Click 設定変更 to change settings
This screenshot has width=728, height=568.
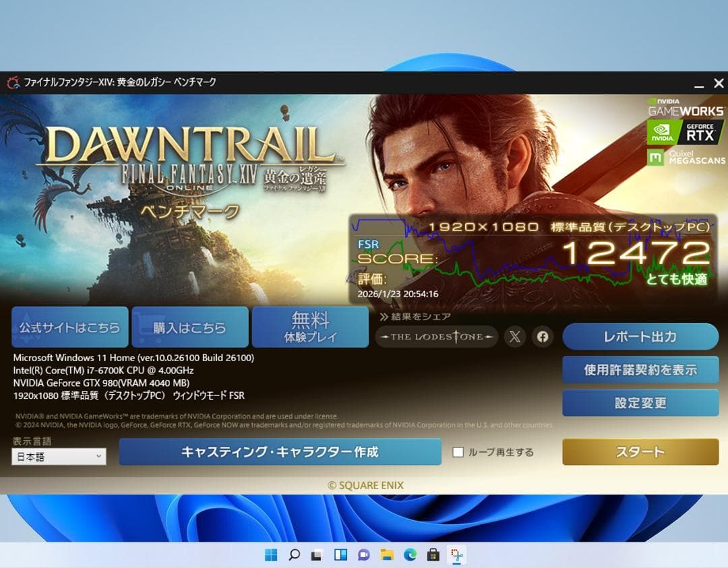[x=640, y=402]
